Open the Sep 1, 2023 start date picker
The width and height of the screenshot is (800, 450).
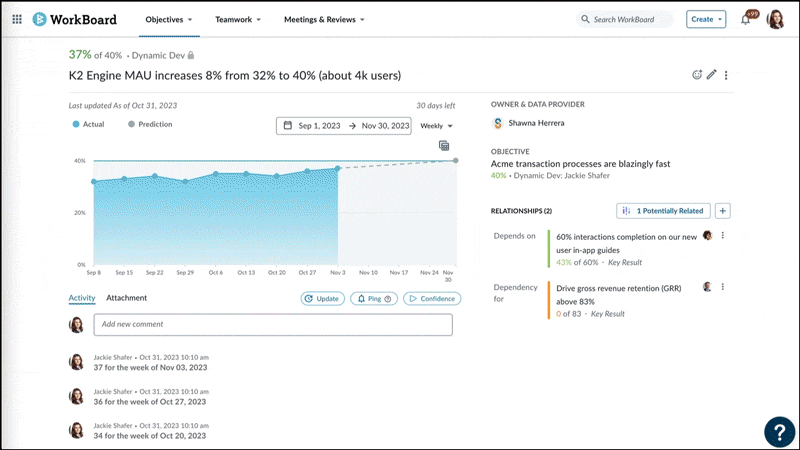click(319, 126)
